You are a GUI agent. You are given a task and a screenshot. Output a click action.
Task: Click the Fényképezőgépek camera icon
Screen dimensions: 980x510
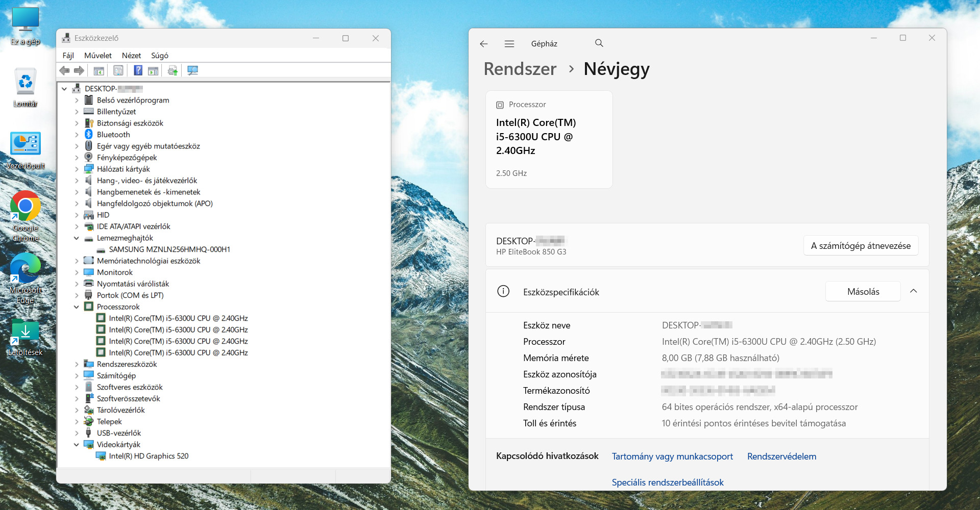click(x=89, y=157)
